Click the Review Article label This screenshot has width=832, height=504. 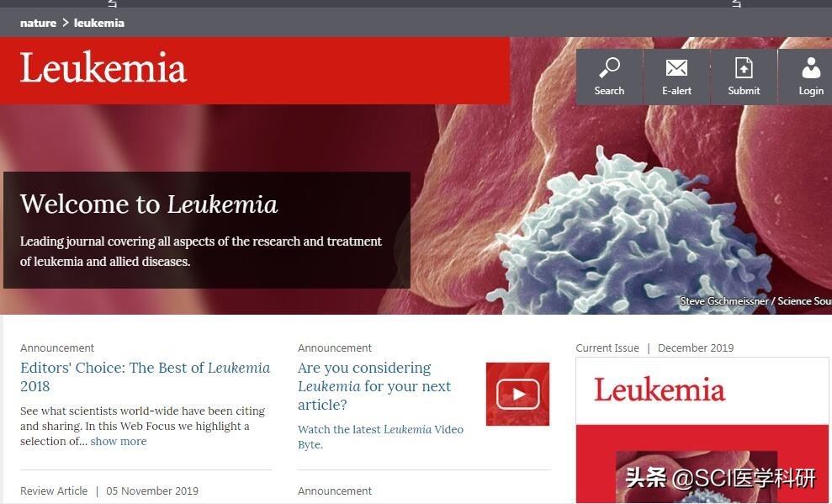point(54,491)
